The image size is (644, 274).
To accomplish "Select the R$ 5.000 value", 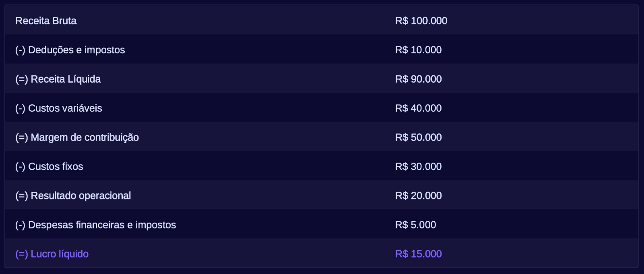I will (x=415, y=225).
